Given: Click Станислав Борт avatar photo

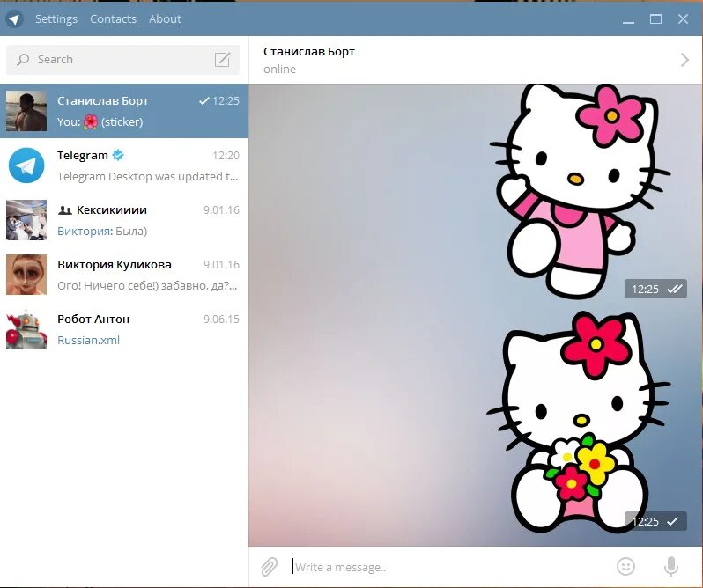Looking at the screenshot, I should pyautogui.click(x=26, y=111).
